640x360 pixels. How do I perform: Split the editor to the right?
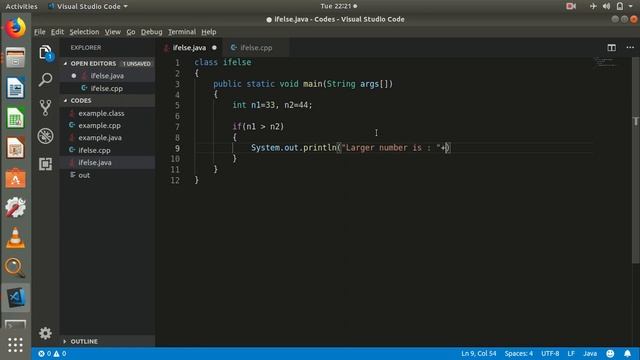tap(611, 48)
